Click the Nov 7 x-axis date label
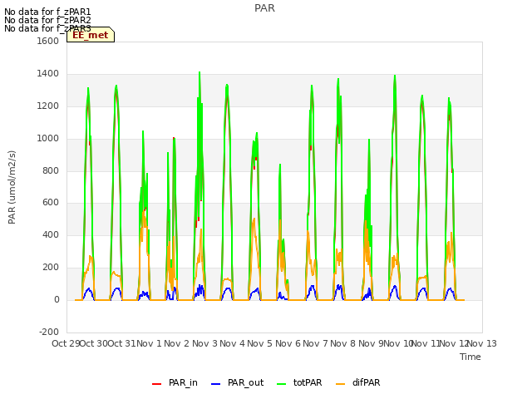Screen dimensions: 532x399 click(x=315, y=343)
